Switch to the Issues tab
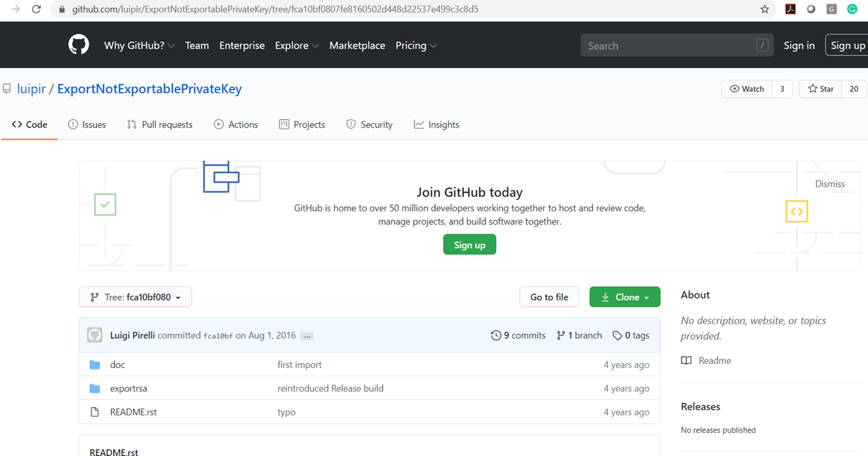 [87, 124]
